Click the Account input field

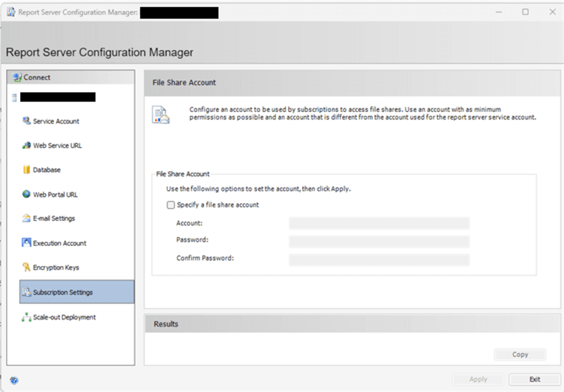coord(379,223)
